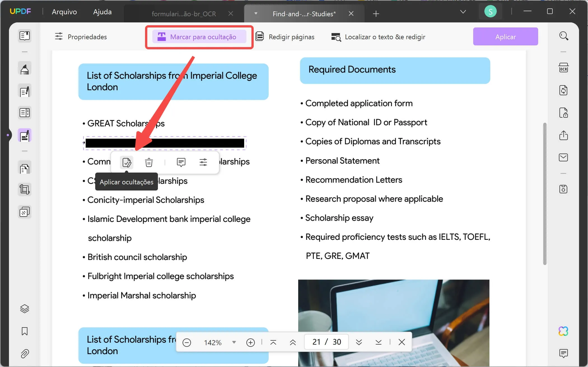This screenshot has width=588, height=367.
Task: Click the UPDF logo
Action: pos(20,11)
